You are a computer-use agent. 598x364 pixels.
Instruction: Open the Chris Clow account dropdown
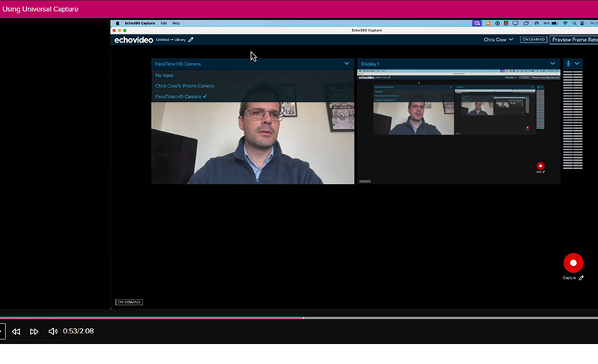coord(498,40)
